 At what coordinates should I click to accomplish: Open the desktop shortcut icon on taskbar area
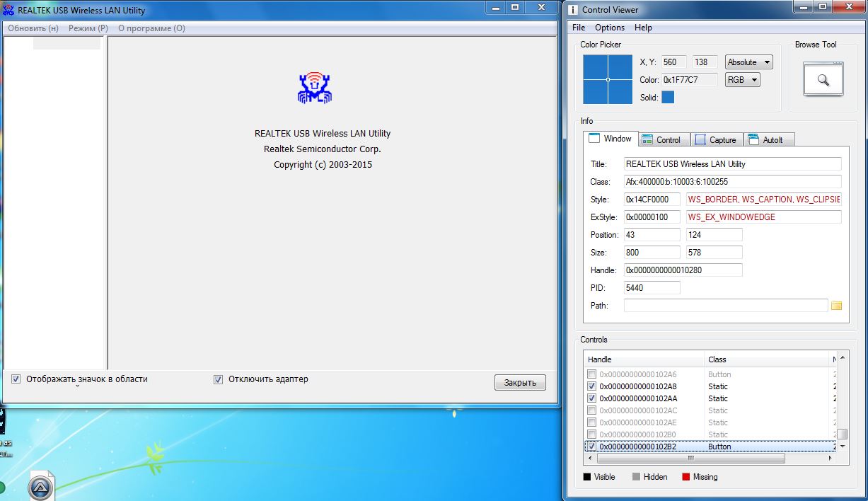[41, 488]
